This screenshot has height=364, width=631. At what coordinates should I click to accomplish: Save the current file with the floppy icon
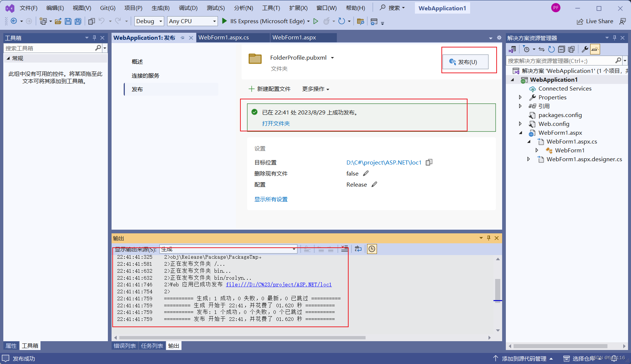pos(68,21)
